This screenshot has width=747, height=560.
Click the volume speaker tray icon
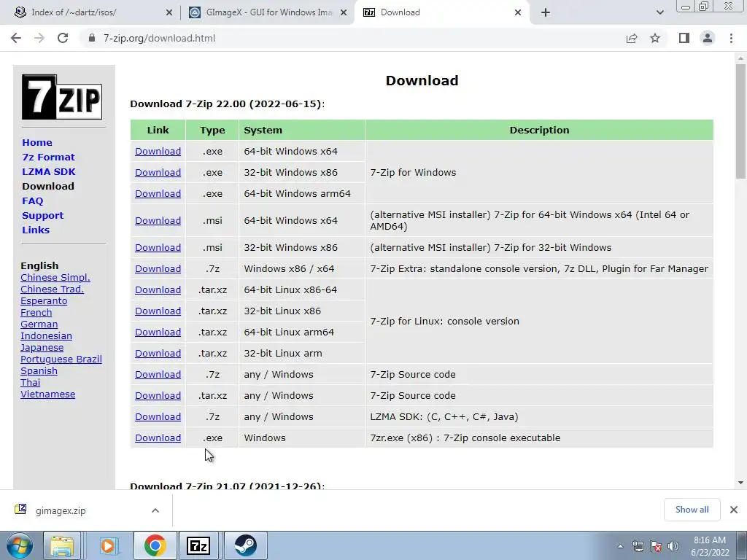pos(673,546)
